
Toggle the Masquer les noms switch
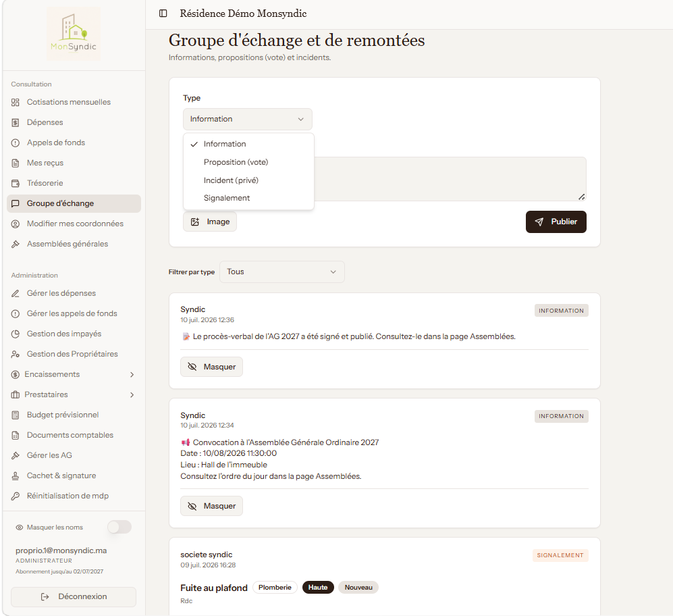(x=119, y=527)
